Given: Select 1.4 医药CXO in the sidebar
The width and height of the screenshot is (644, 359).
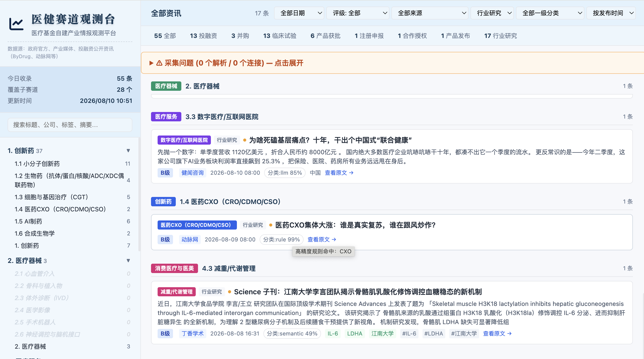Looking at the screenshot, I should coord(72,209).
